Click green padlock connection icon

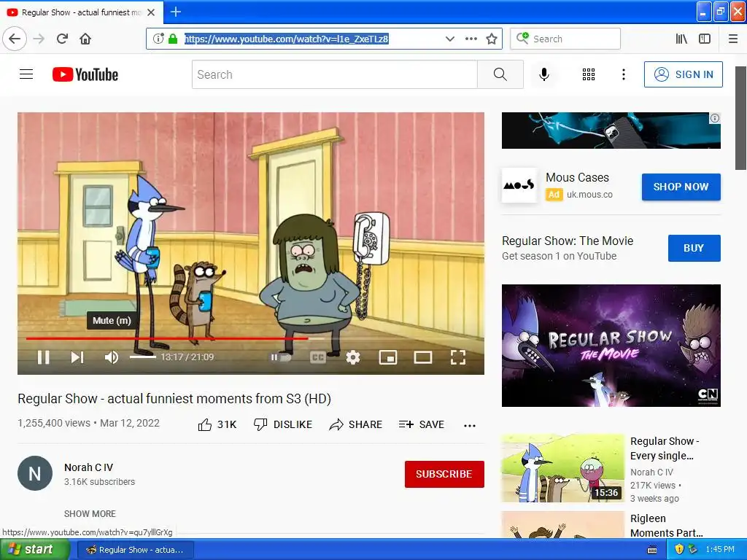tap(173, 39)
